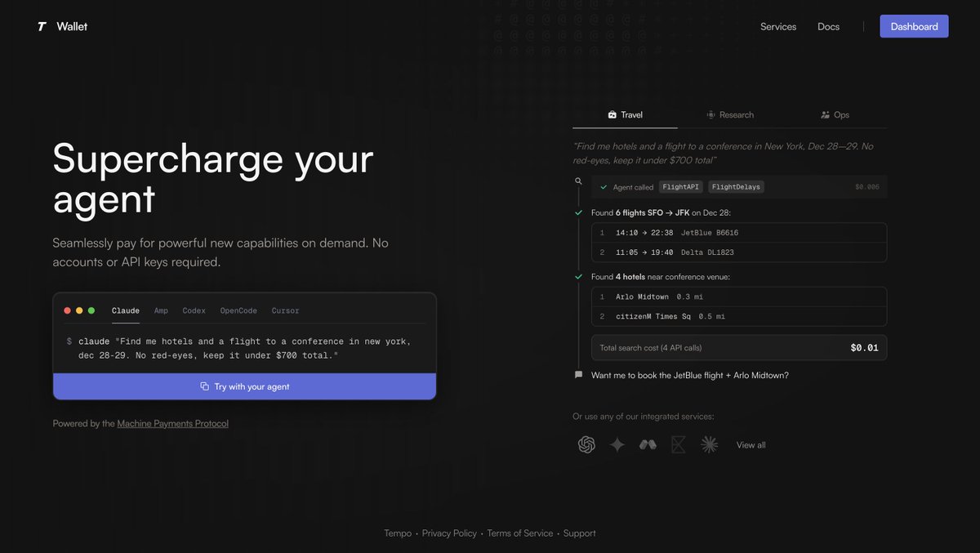Image resolution: width=980 pixels, height=553 pixels.
Task: Click the green terminal window dot
Action: pos(91,310)
